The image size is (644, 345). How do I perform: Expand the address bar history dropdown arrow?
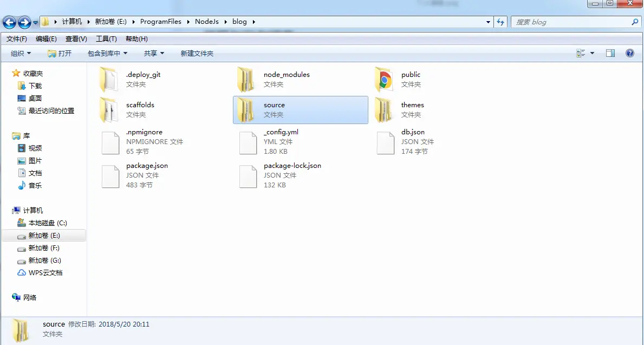pos(488,22)
